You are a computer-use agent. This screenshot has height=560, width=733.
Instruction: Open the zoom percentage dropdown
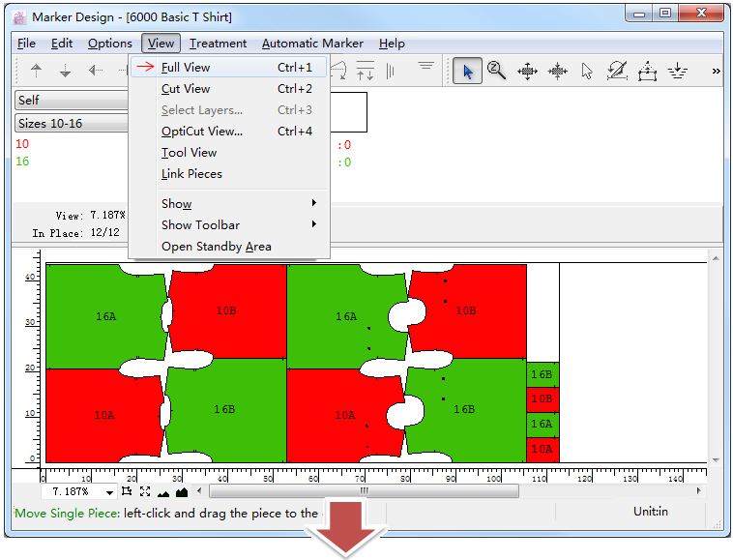click(x=109, y=492)
